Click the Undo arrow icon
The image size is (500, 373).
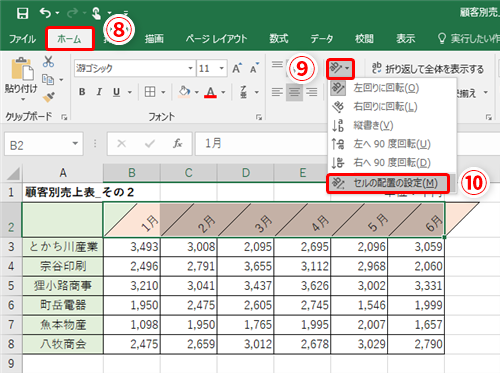pos(45,13)
